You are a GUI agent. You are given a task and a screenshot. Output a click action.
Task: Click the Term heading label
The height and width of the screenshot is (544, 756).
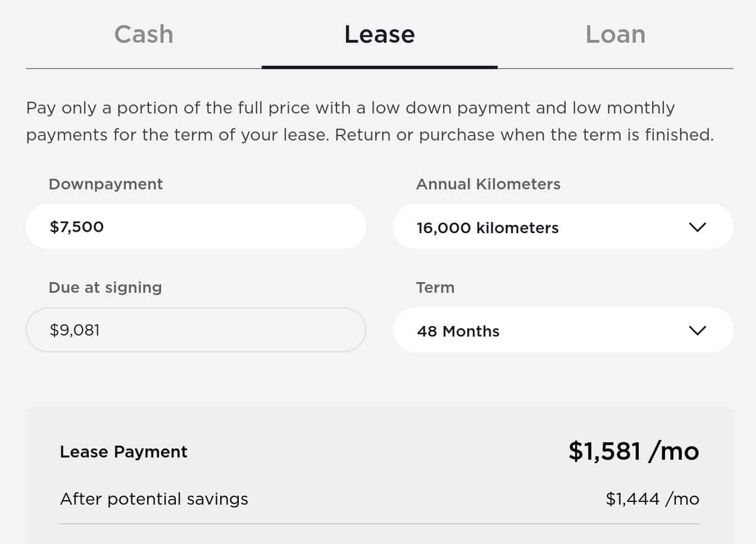click(435, 288)
